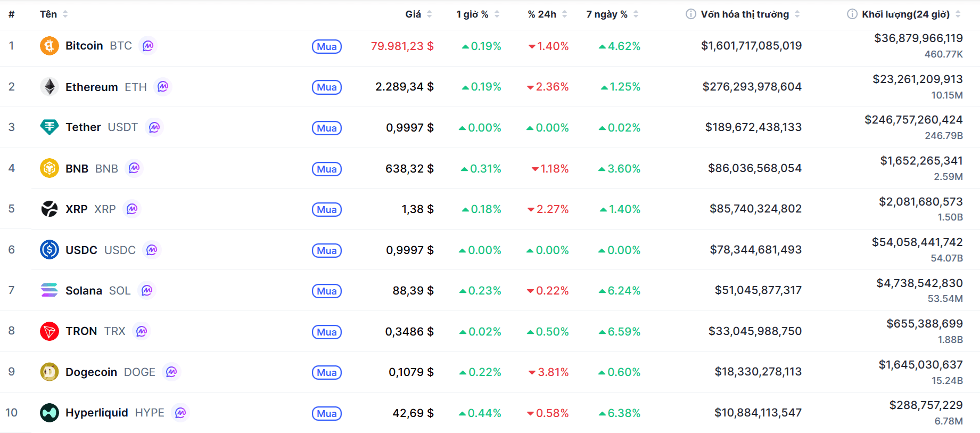This screenshot has width=980, height=433.
Task: Click Mua button for Dogecoin
Action: click(x=327, y=372)
